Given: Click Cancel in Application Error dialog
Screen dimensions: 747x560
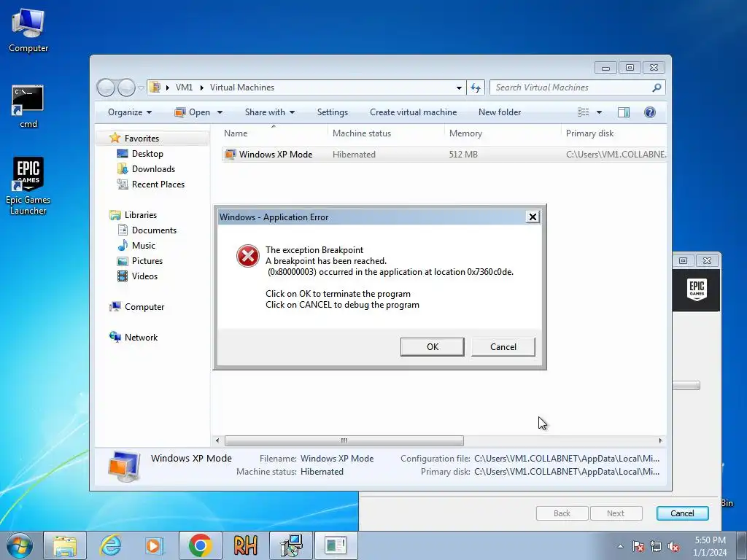Looking at the screenshot, I should [x=503, y=346].
